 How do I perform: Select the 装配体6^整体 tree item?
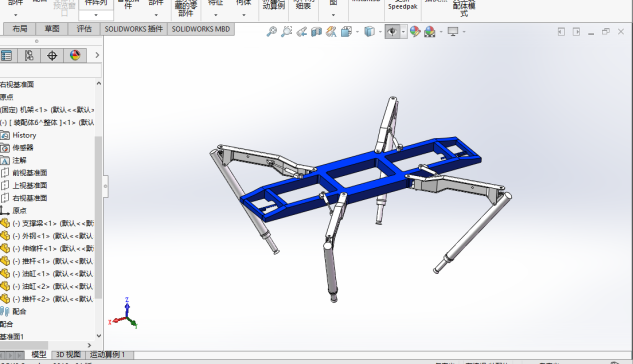click(47, 122)
